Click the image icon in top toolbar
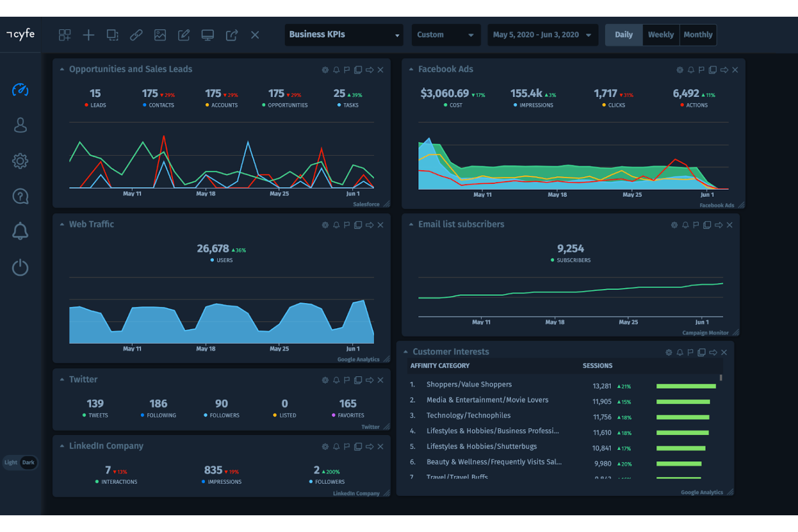 click(160, 35)
